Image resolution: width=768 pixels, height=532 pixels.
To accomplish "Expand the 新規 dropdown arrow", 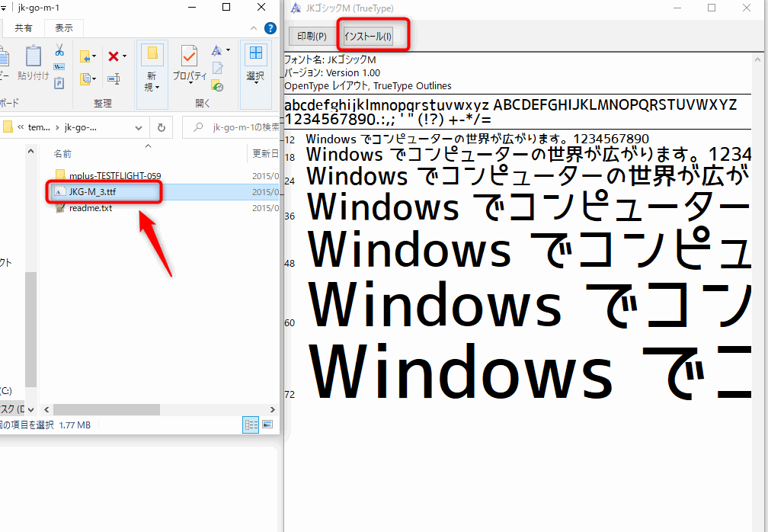I will click(157, 88).
